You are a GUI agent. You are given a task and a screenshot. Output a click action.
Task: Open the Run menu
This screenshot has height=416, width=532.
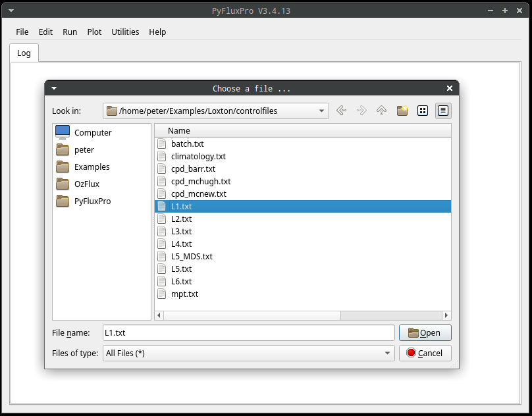[x=70, y=32]
